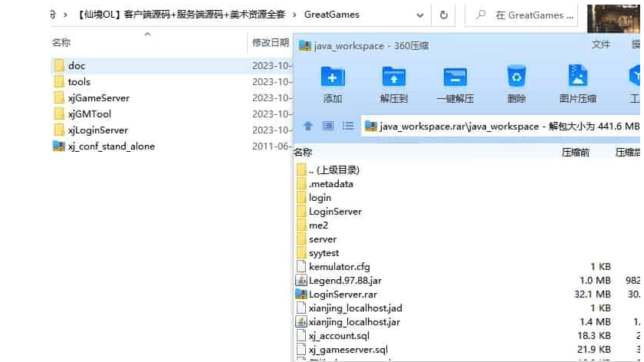
Task: Click the 2011-06 date of xj_conf_stand_alone
Action: 271,146
